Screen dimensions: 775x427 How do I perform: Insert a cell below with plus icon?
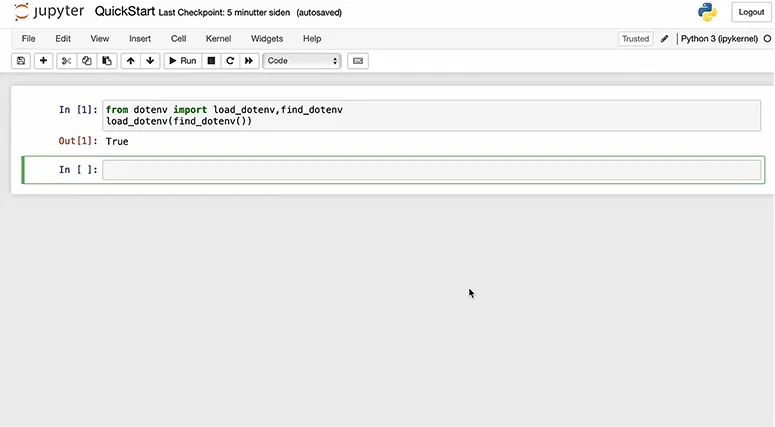pyautogui.click(x=43, y=61)
